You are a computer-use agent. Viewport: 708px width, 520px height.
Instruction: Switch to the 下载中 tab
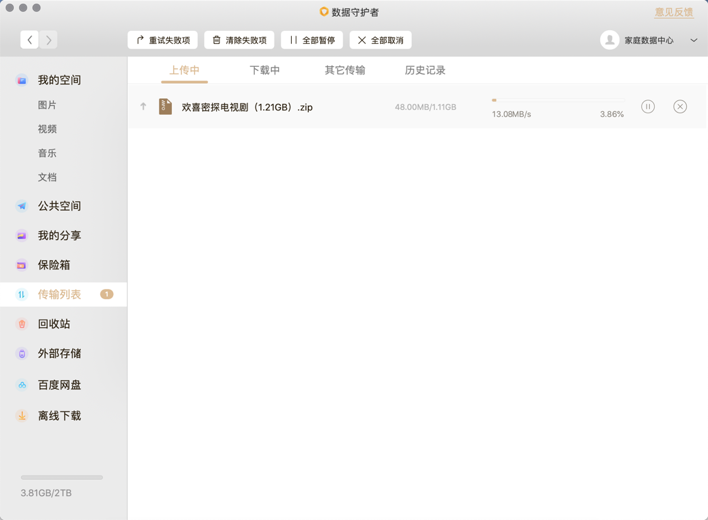tap(265, 71)
